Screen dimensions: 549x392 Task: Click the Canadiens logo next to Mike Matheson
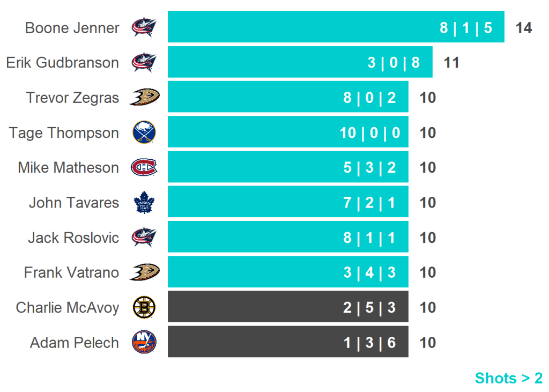point(144,167)
